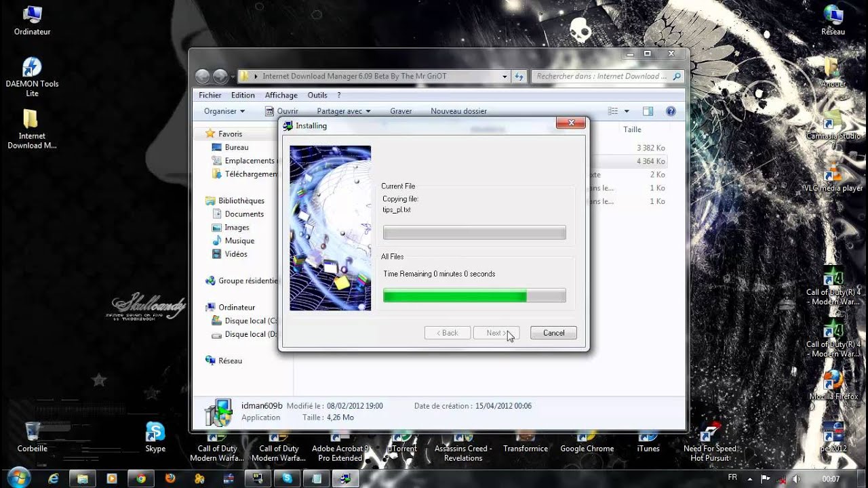Viewport: 868px width, 488px height.
Task: Open the Affichage menu
Action: (x=281, y=96)
